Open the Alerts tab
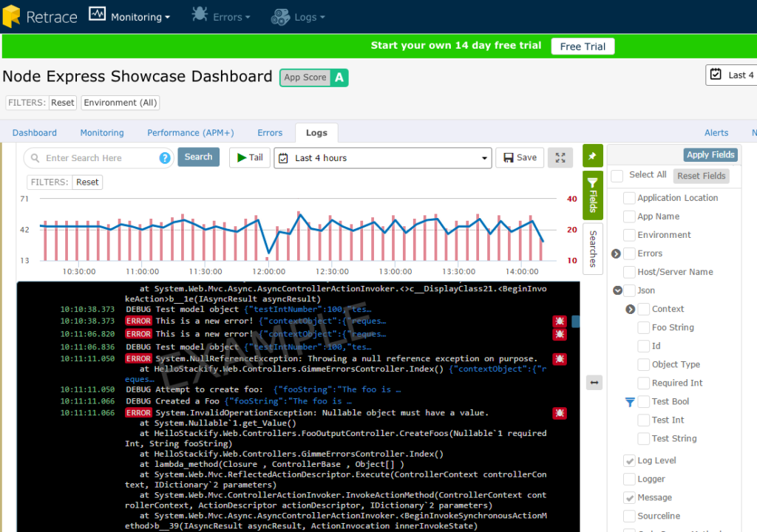Image resolution: width=757 pixels, height=532 pixels. (x=716, y=133)
